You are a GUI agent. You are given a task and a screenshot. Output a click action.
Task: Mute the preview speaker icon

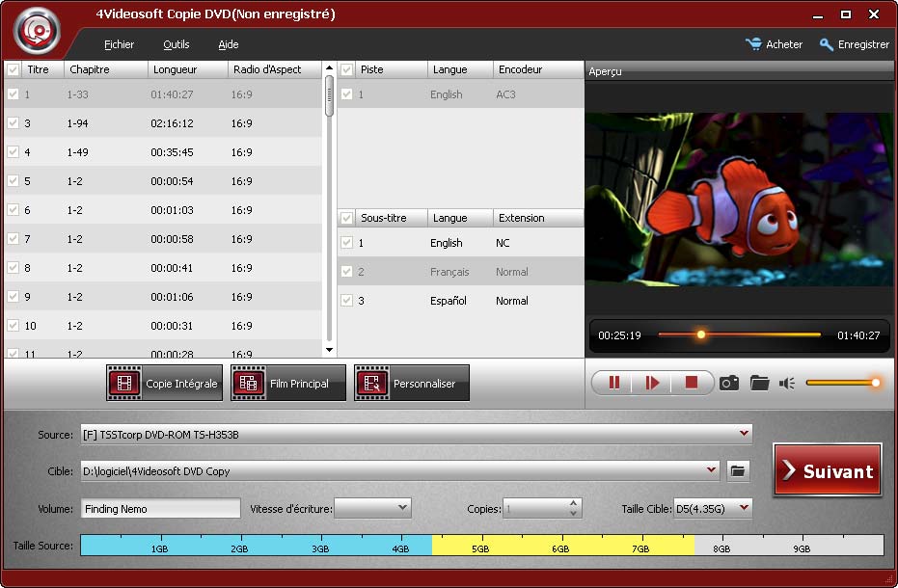click(x=787, y=383)
